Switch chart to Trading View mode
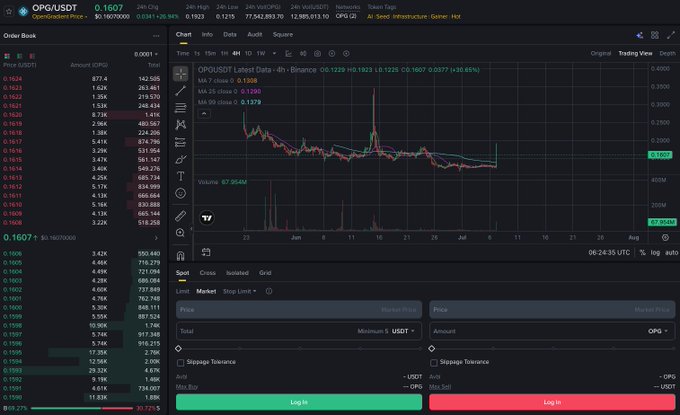 635,53
